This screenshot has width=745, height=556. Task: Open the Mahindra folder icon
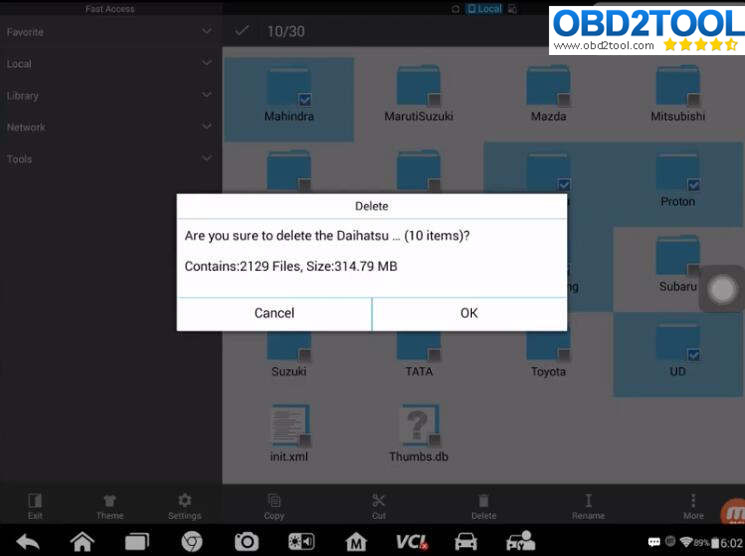click(x=288, y=86)
